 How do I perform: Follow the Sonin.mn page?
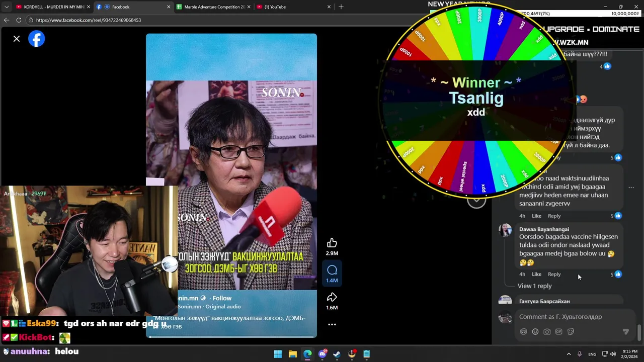[x=222, y=298]
